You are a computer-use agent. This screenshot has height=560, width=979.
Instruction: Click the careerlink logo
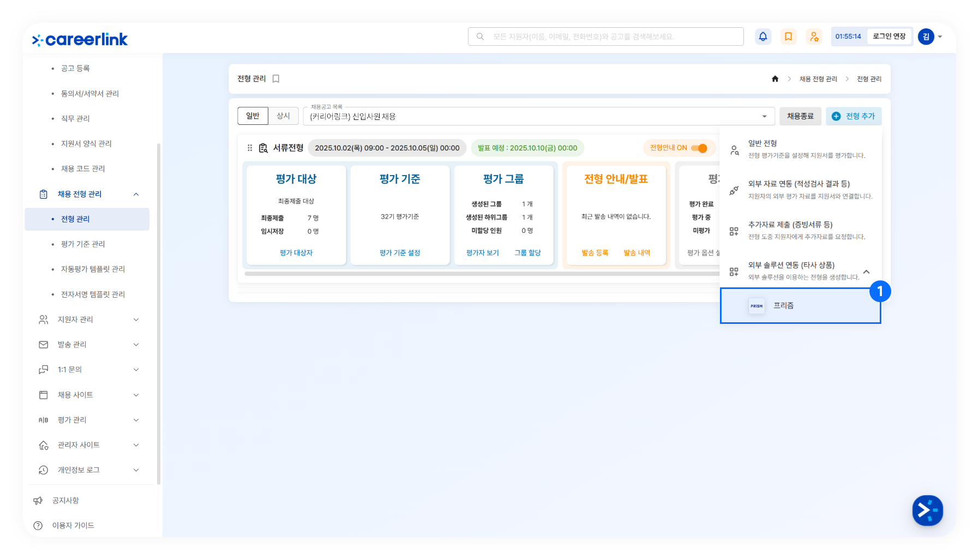80,39
